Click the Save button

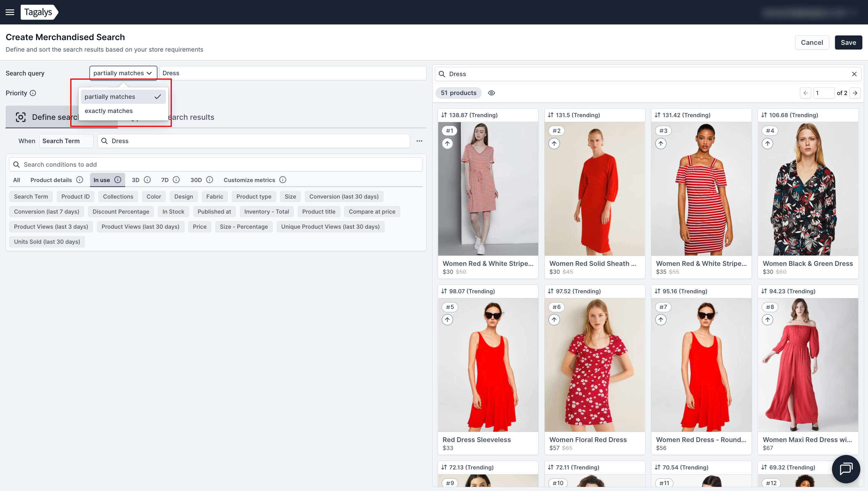click(848, 42)
